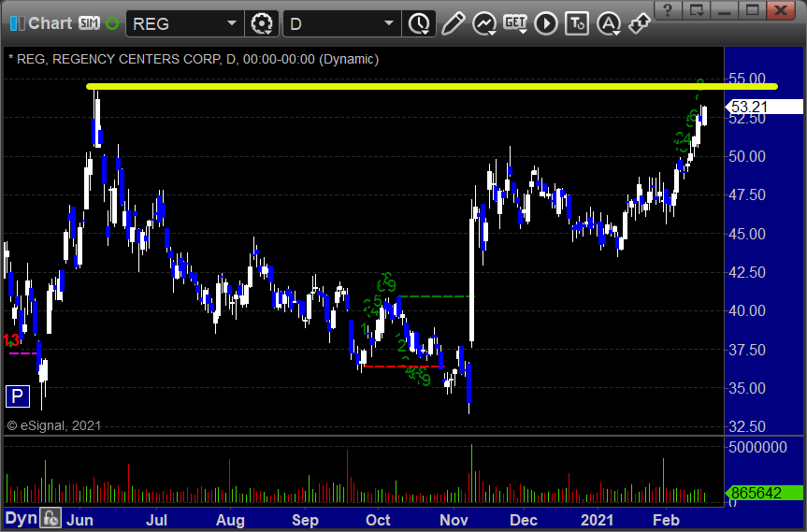Expand the D interval dropdown

389,23
